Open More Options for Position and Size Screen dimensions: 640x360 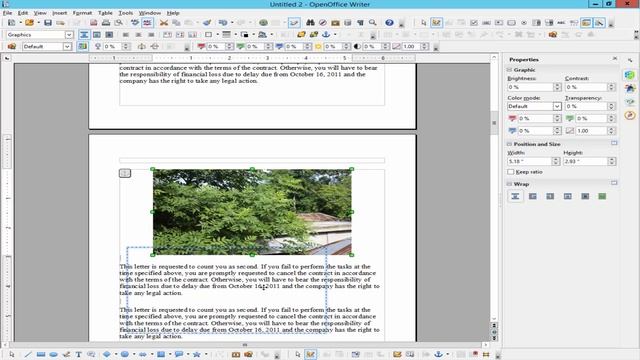614,143
